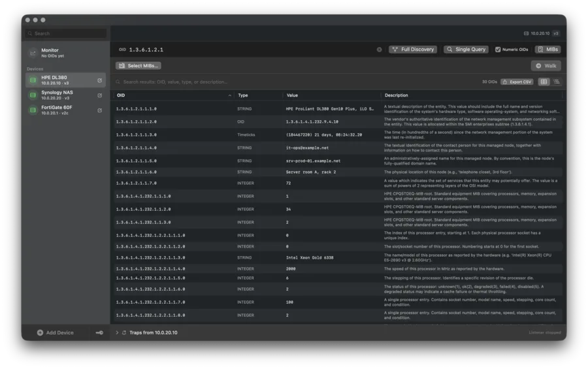The width and height of the screenshot is (588, 369).
Task: Click the server icon next to 10.0.20.10
Action: [x=526, y=33]
